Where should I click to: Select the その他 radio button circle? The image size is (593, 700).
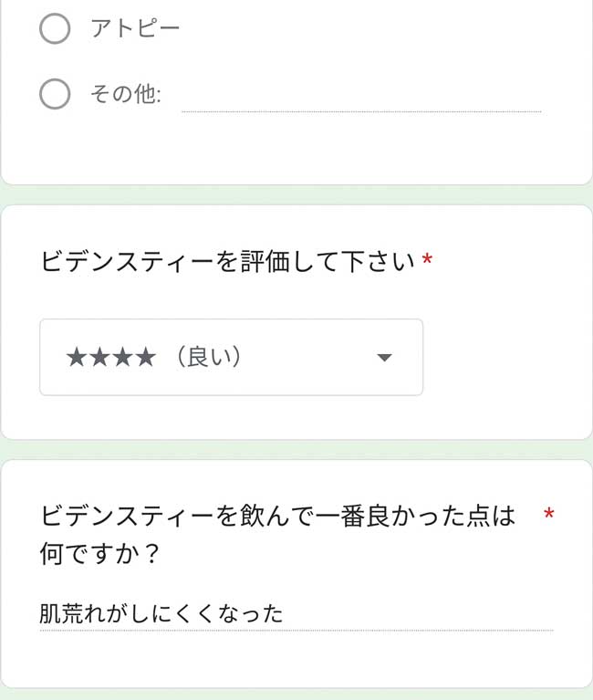(55, 94)
